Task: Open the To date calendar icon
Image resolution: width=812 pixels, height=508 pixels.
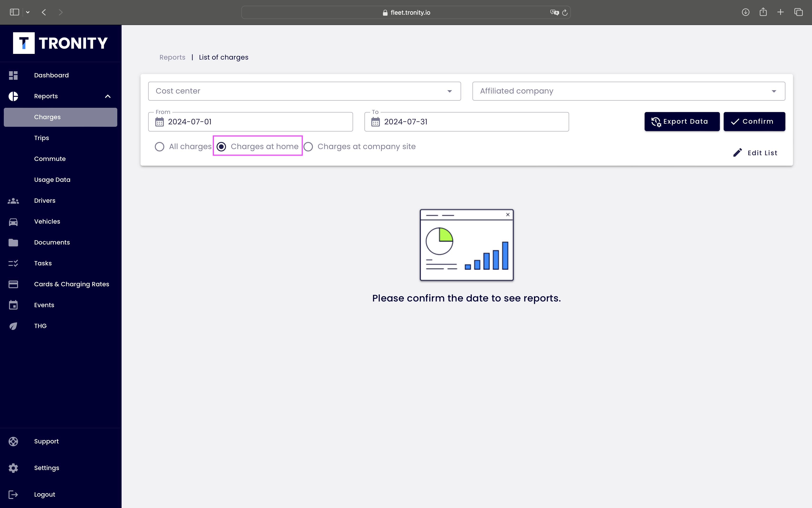Action: 376,122
